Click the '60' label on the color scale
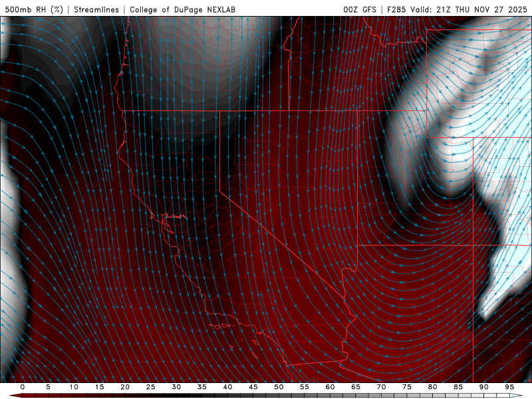 tap(330, 387)
